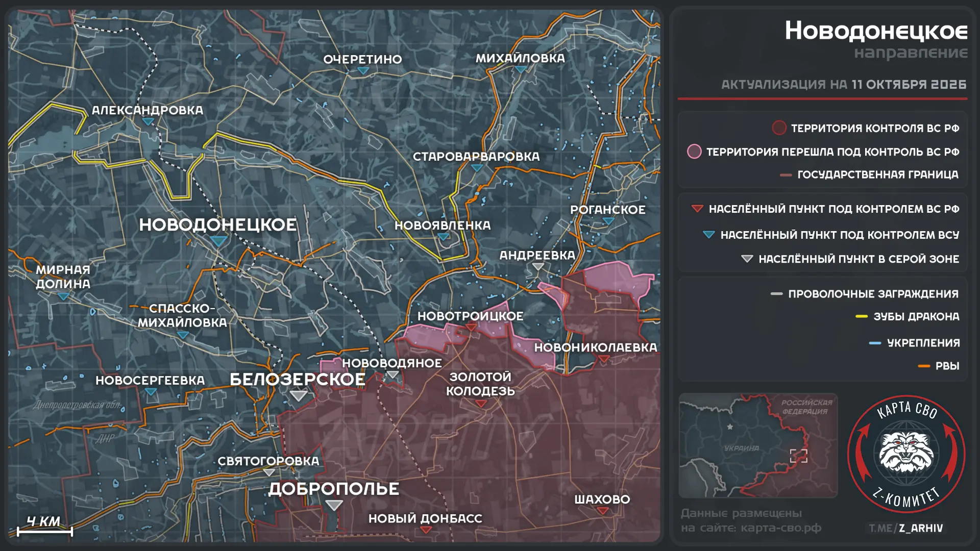This screenshot has height=551, width=980.
Task: Click the red marker under Новониколаевка
Action: tap(604, 359)
